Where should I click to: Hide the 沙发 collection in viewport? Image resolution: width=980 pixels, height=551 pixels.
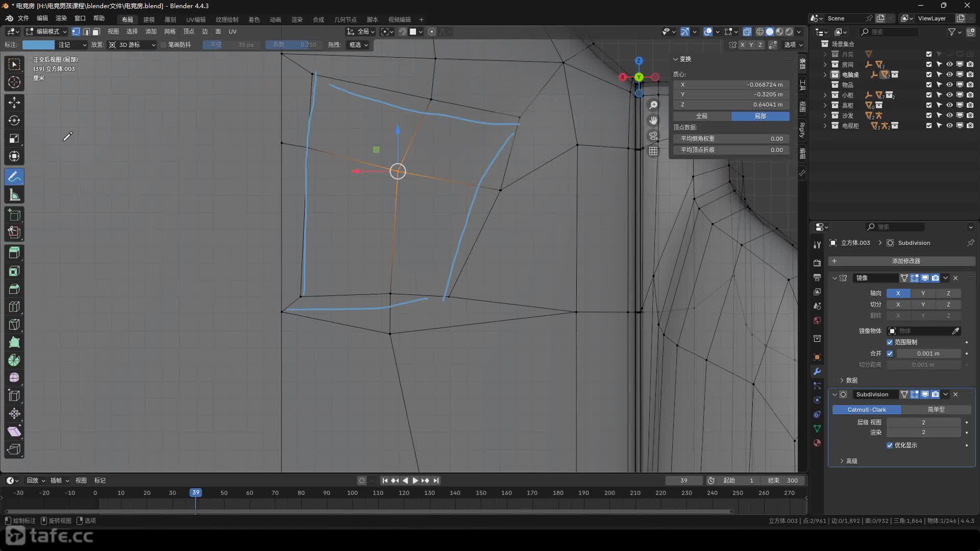click(x=949, y=115)
